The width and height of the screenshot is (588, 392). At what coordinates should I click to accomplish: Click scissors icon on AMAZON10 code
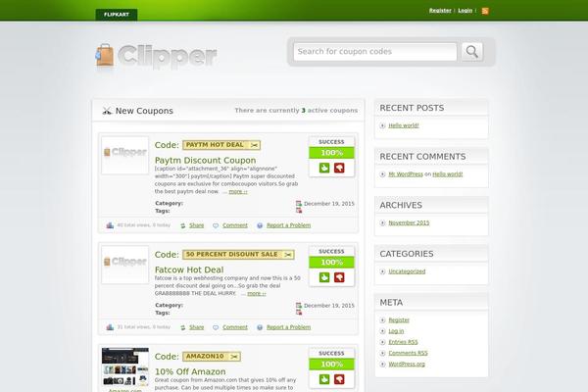(234, 357)
